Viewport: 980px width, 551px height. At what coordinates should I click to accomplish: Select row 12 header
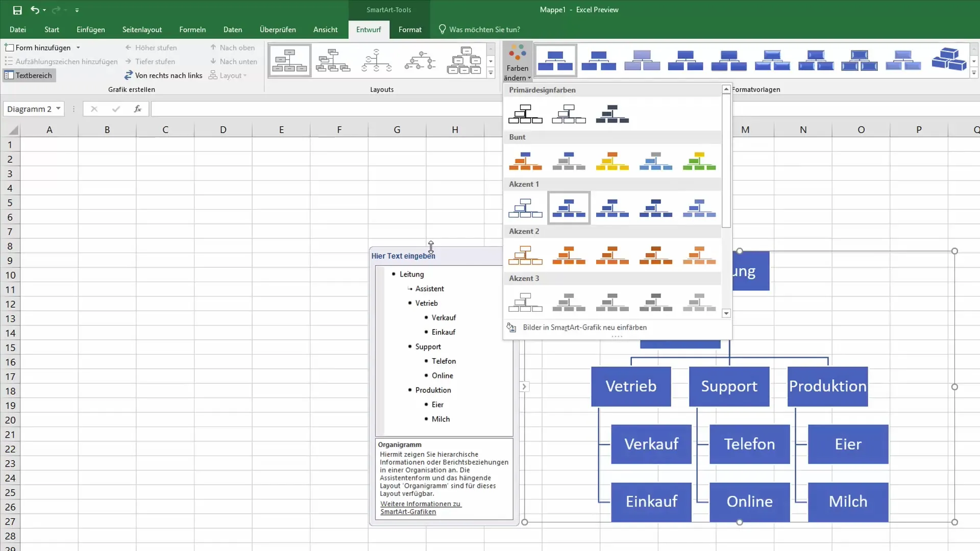click(10, 304)
